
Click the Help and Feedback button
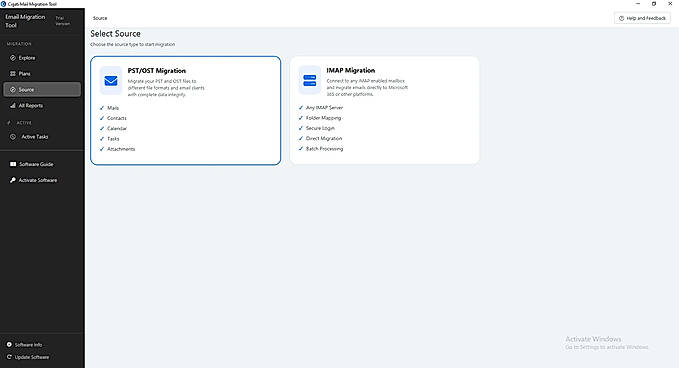(x=642, y=18)
